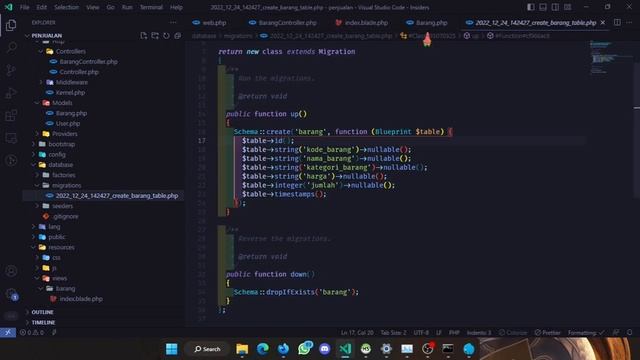640x360 pixels.
Task: Open the Remote Explorer view
Action: 11,138
